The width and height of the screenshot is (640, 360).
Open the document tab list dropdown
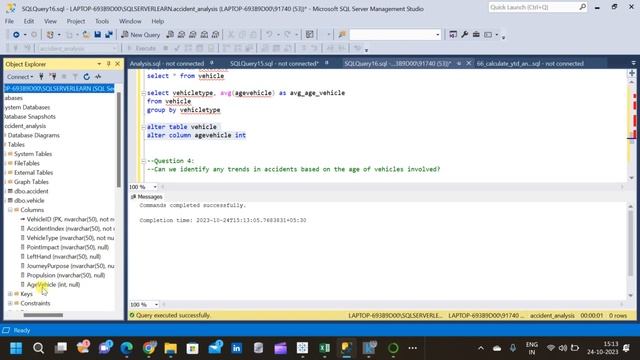(633, 63)
